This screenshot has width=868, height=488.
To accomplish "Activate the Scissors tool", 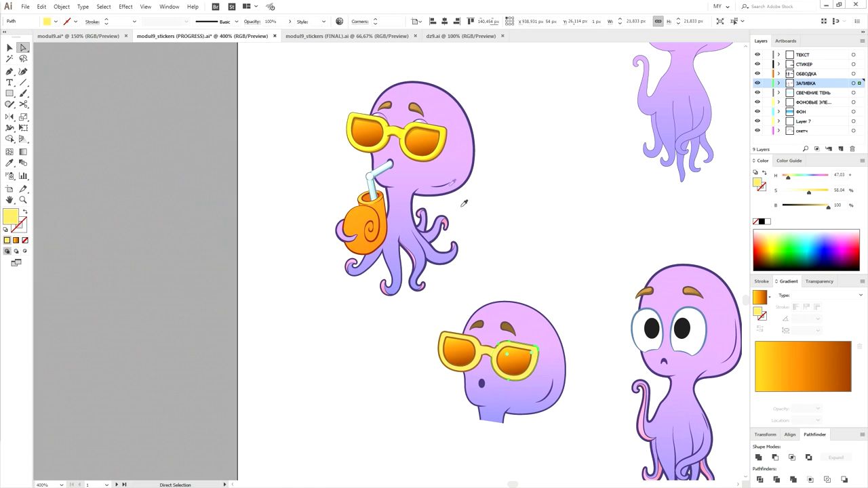I will click(x=23, y=104).
